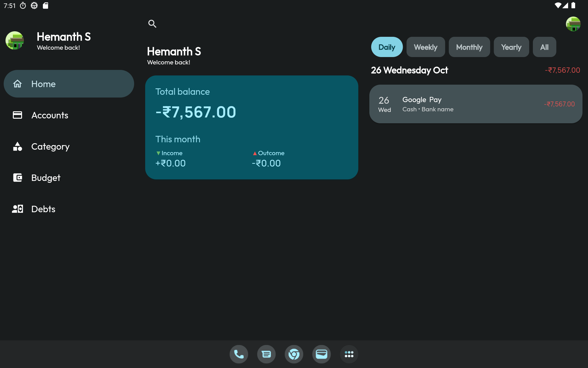
Task: Click the Debts person icon in sidebar
Action: coord(17,209)
